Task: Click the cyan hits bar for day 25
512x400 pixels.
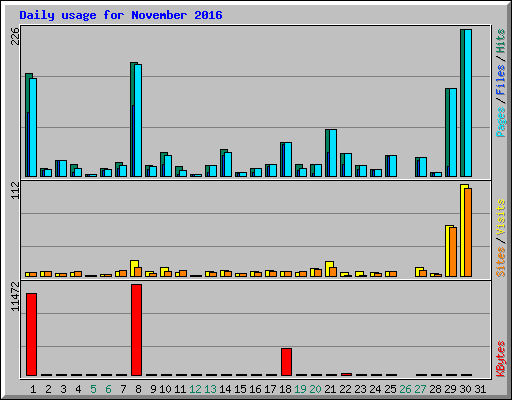Action: pyautogui.click(x=393, y=166)
